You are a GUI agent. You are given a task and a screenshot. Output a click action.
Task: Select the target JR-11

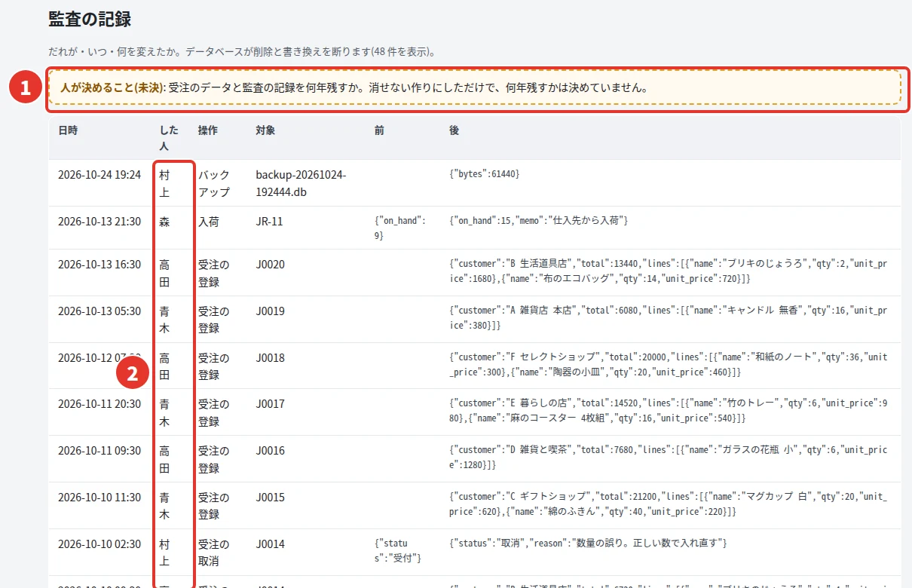click(270, 222)
